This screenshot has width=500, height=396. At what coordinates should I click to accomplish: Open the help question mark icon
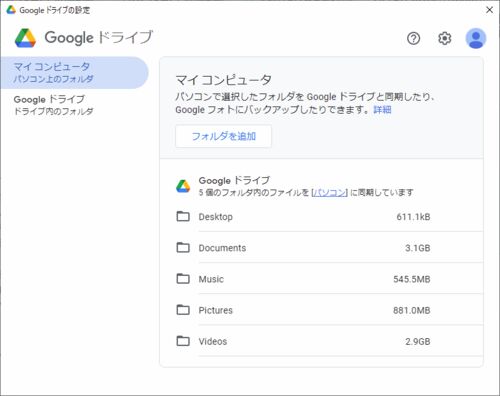413,38
